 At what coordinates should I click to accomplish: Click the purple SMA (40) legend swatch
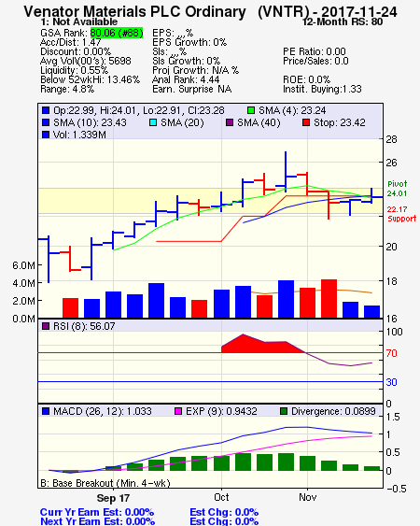pos(230,122)
